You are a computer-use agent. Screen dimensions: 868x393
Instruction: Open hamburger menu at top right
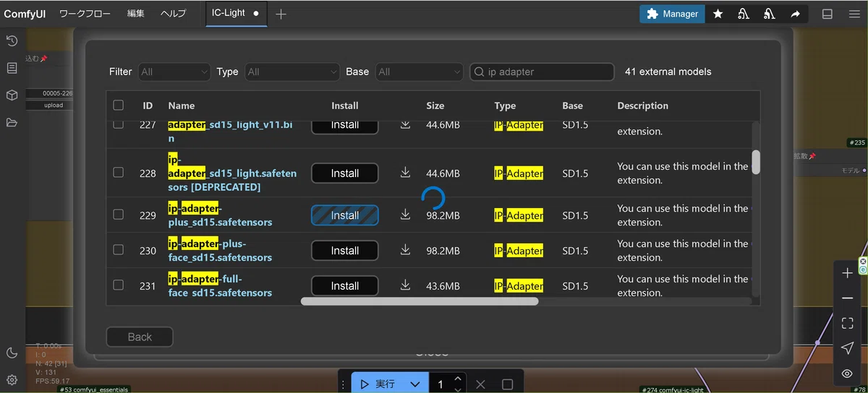854,14
